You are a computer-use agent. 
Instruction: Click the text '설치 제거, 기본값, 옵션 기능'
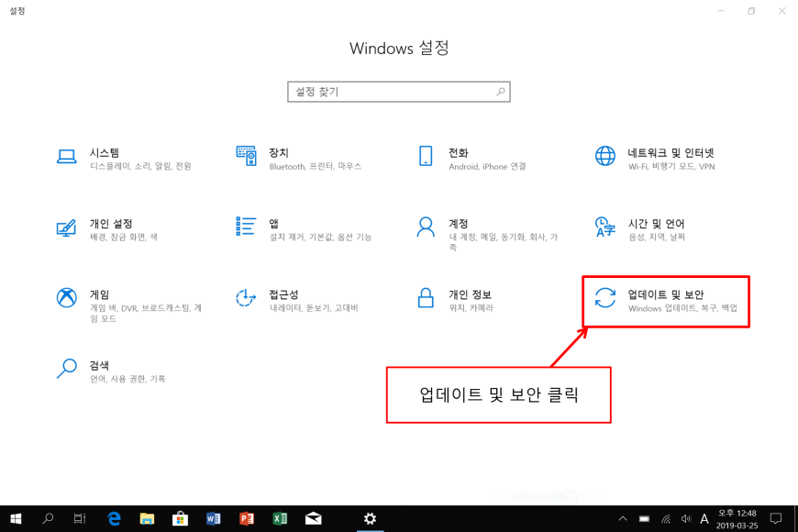tap(321, 238)
